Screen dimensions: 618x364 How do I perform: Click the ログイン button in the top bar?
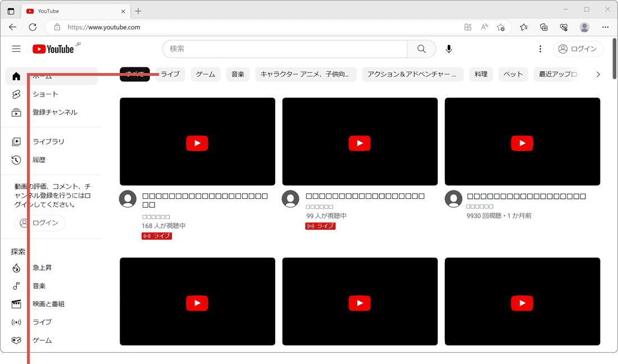pos(578,49)
